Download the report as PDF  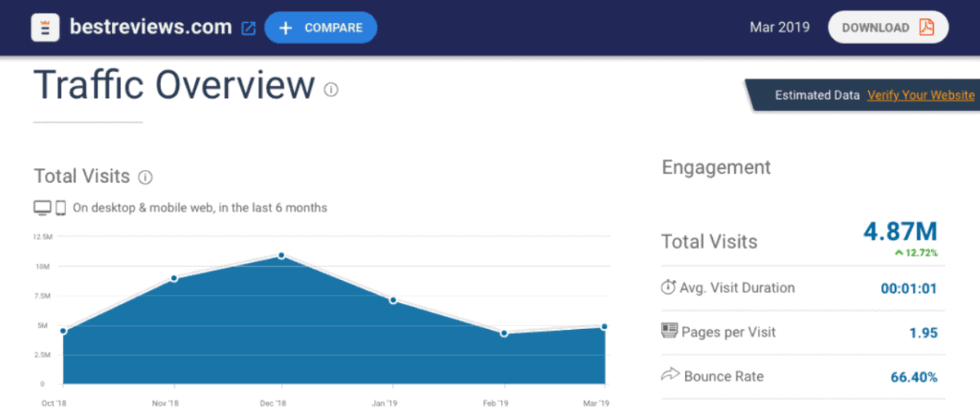[x=888, y=27]
